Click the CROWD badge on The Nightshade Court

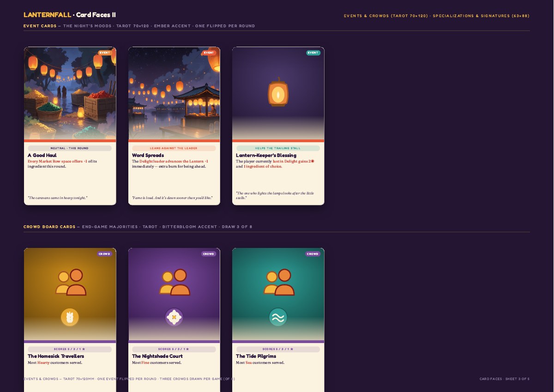pyautogui.click(x=209, y=254)
